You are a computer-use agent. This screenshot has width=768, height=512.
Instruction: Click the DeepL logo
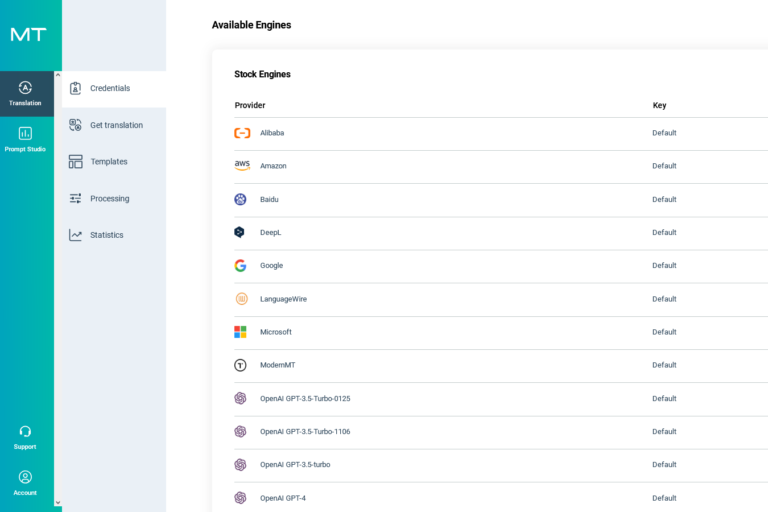(x=239, y=232)
